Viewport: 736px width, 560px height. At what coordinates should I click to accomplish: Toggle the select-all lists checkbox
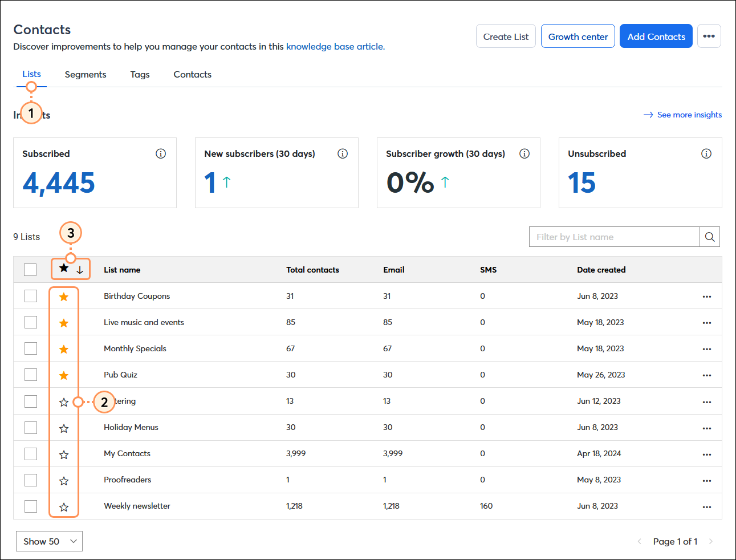[x=30, y=270]
